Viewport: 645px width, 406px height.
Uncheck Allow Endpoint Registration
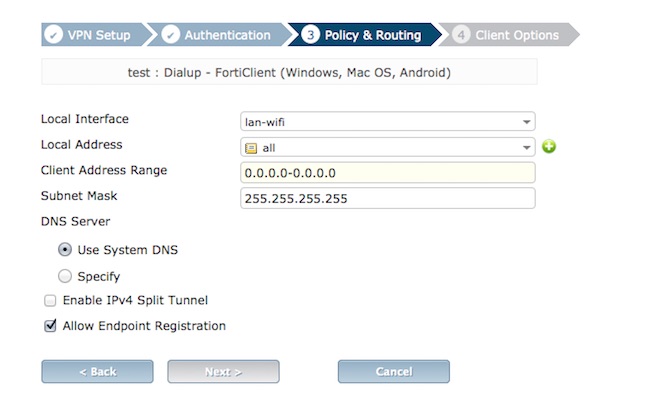click(50, 326)
